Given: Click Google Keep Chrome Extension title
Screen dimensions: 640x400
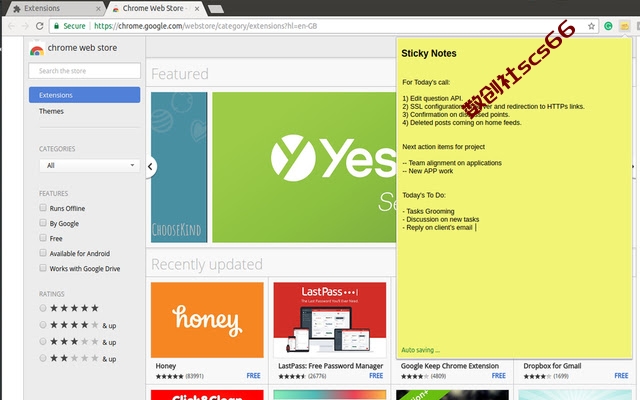Looking at the screenshot, I should coord(450,366).
